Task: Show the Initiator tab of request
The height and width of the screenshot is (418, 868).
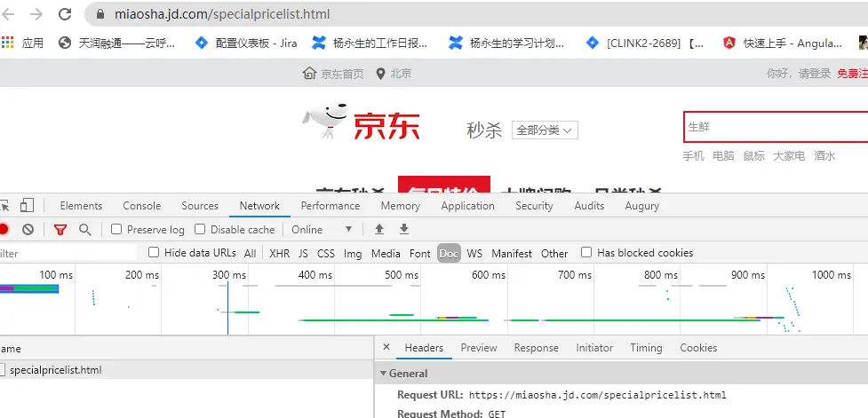Action: (594, 348)
